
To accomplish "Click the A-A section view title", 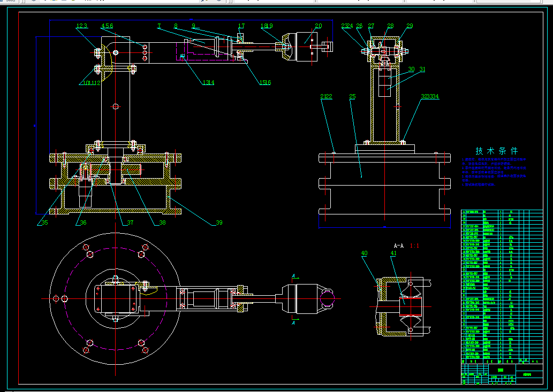I will (x=398, y=246).
